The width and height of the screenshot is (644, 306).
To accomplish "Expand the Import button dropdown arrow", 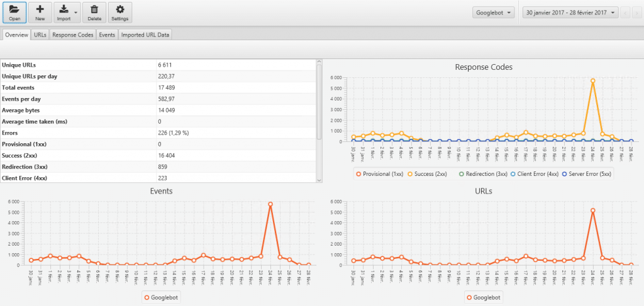I will [x=76, y=13].
